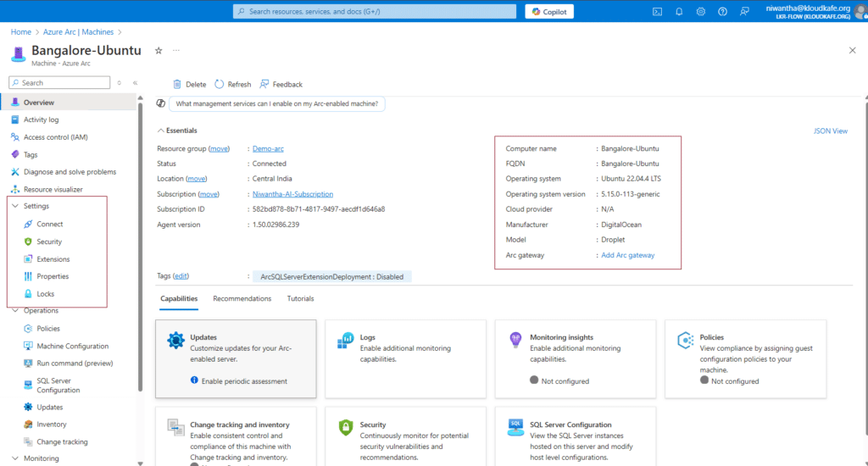Collapse the Essentials section
Image resolution: width=868 pixels, height=466 pixels.
(x=160, y=130)
